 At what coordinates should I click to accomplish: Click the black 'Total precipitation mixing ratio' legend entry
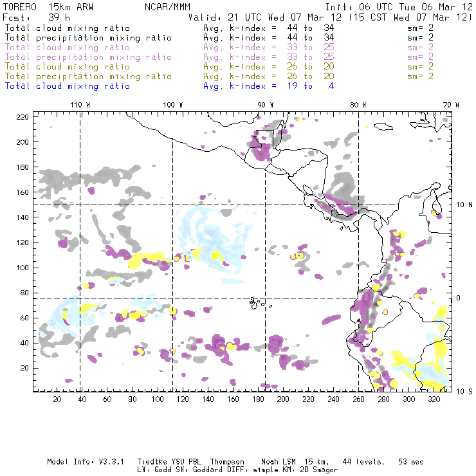[x=88, y=38]
